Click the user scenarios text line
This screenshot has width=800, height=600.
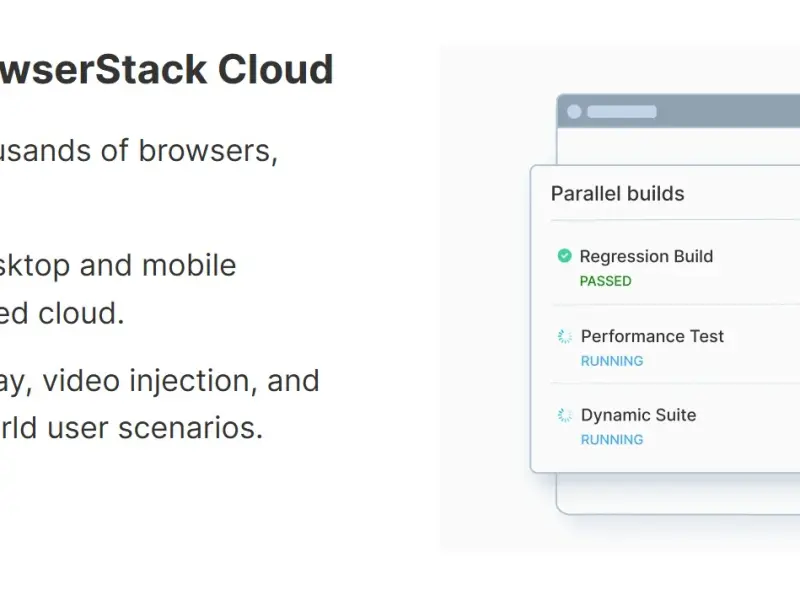tap(132, 428)
